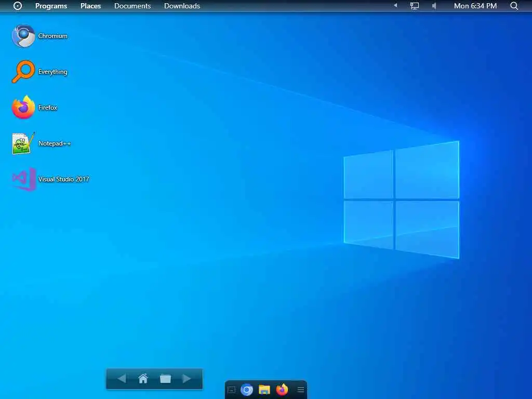Open File Explorer from the bottom dock
The width and height of the screenshot is (532, 399).
pyautogui.click(x=264, y=390)
